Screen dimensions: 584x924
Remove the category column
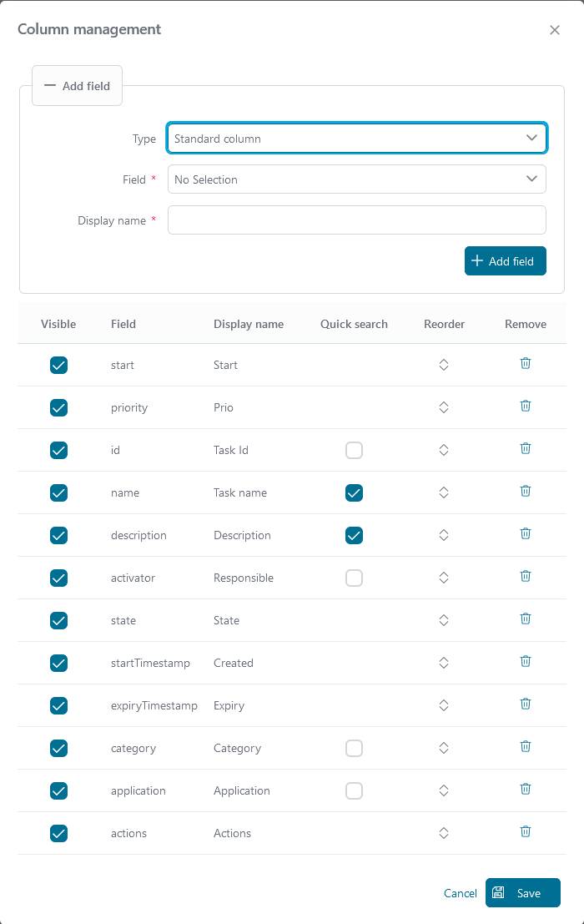[x=526, y=746]
